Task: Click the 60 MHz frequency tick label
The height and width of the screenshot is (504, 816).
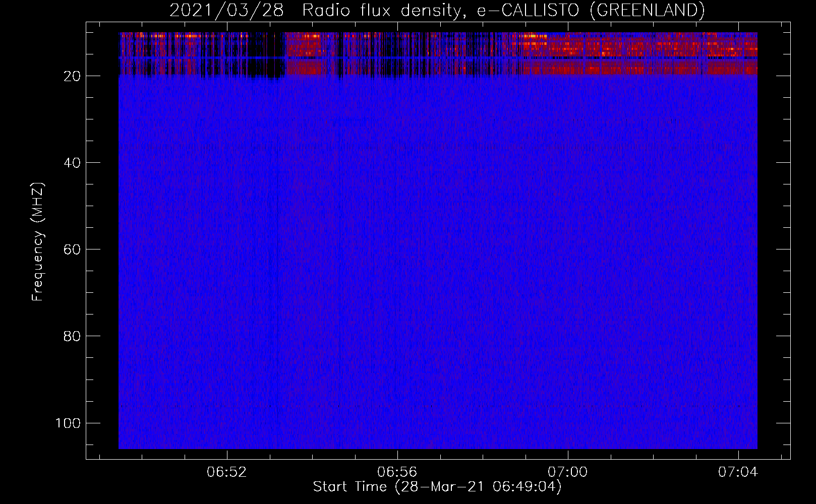Action: click(72, 249)
